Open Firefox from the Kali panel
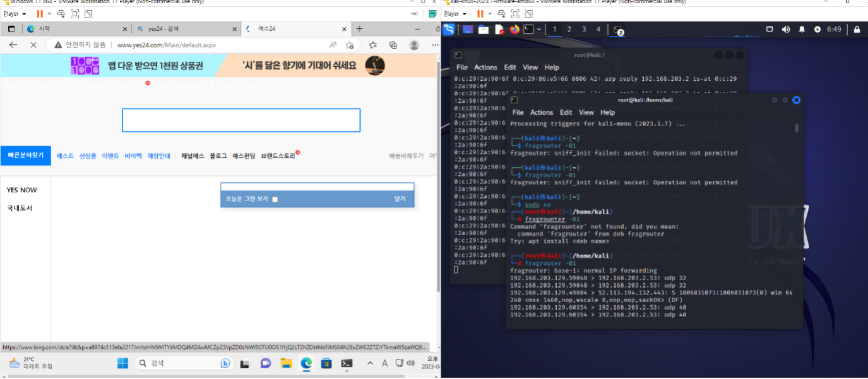 tap(513, 29)
